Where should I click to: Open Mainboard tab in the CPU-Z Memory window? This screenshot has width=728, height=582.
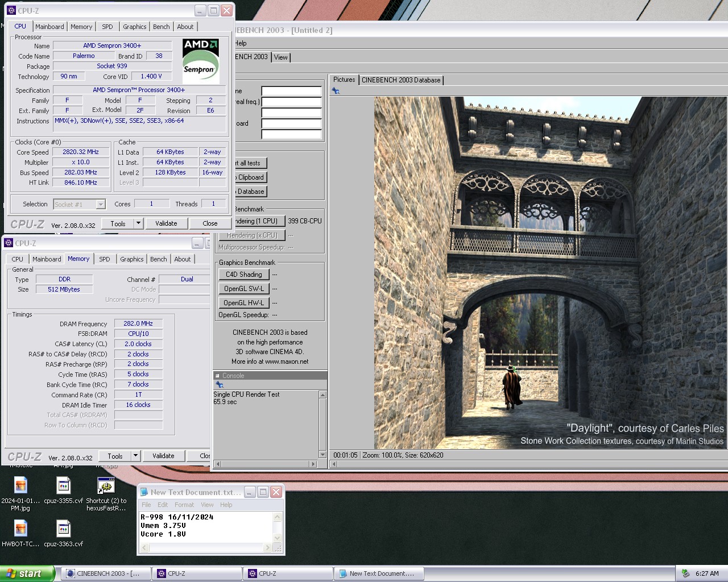(x=47, y=259)
